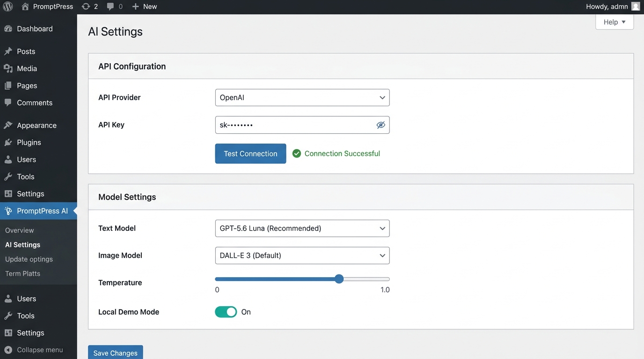This screenshot has width=644, height=359.
Task: Click the PromptPress AI lightbulb icon
Action: (x=8, y=211)
